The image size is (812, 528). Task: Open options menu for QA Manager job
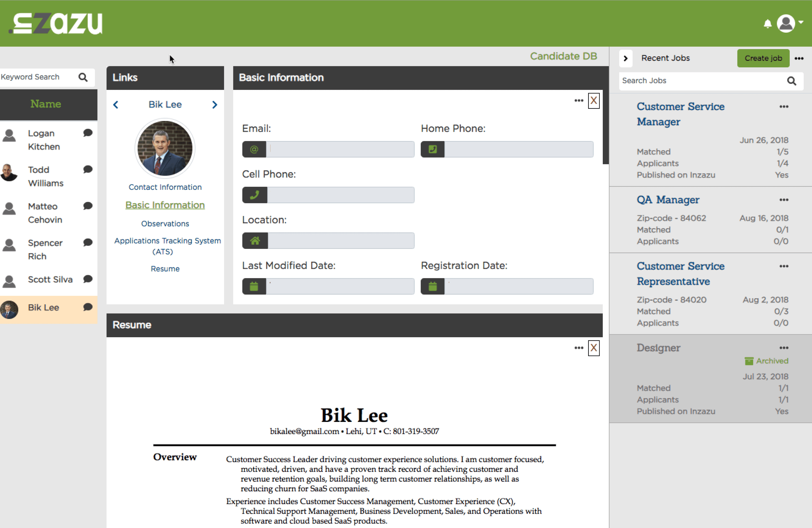point(784,200)
